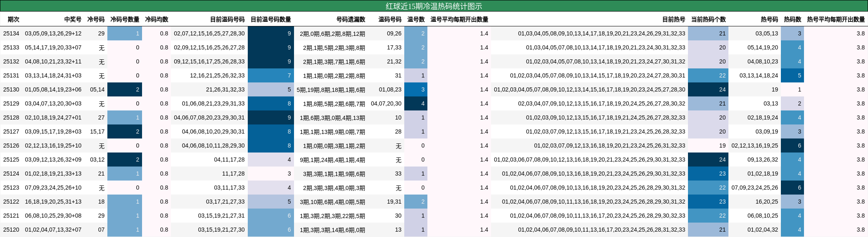Click hot numbers cell 03,13,14,18,24

[759, 75]
